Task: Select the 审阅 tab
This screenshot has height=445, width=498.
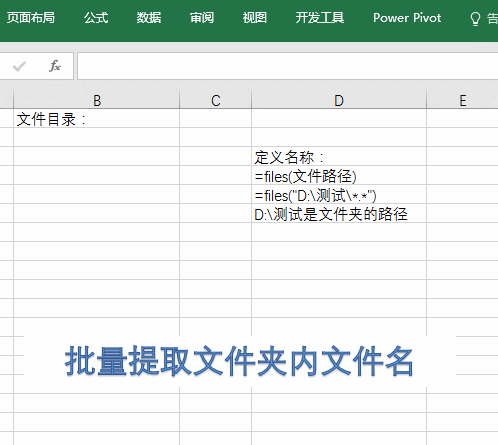Action: [202, 18]
